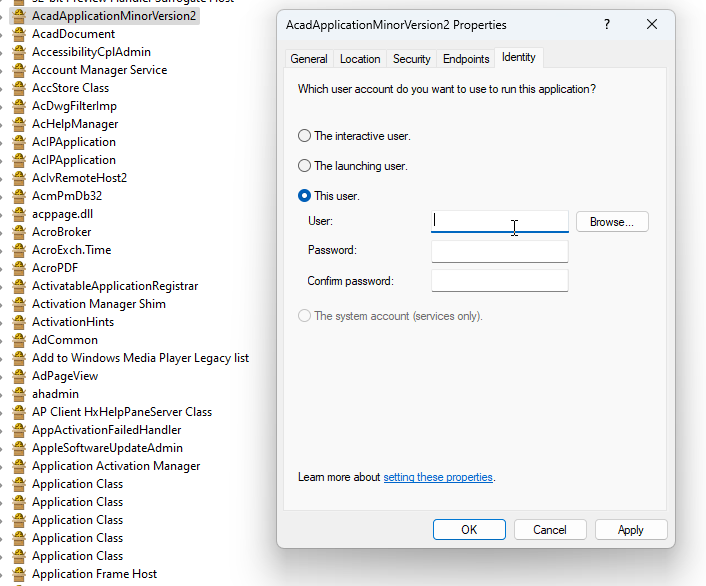The height and width of the screenshot is (586, 706).
Task: Click the Activation Manager Shim icon
Action: coord(18,304)
